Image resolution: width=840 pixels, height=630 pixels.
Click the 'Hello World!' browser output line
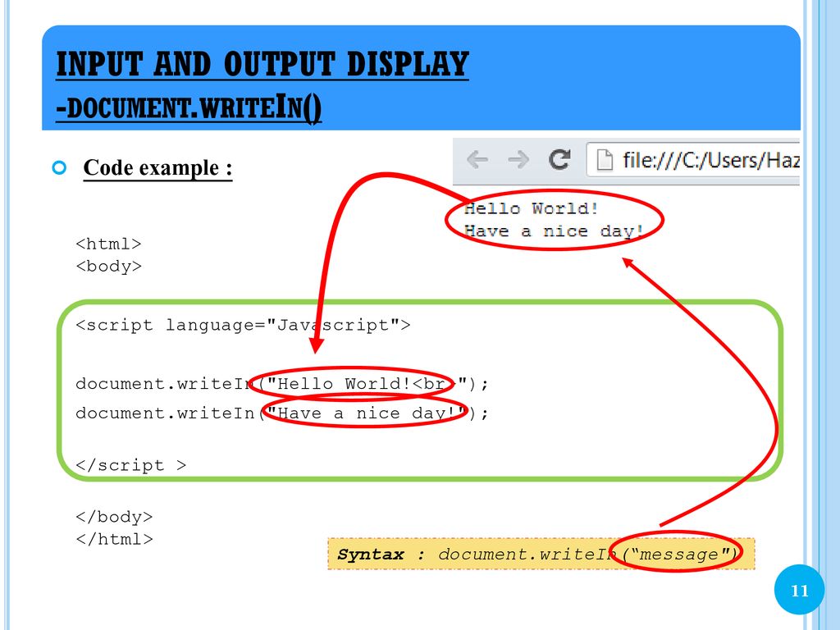click(x=531, y=208)
